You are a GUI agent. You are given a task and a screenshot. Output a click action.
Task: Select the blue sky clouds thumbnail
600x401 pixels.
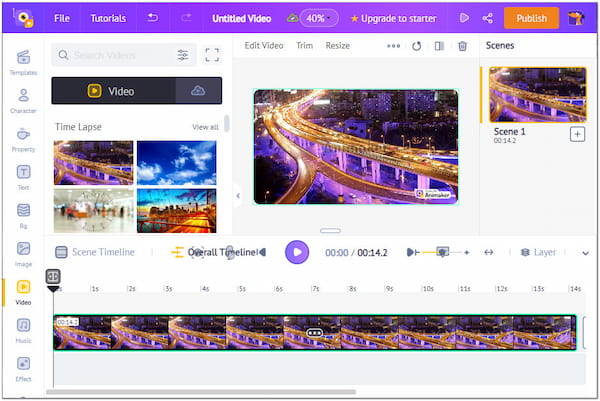tap(176, 163)
